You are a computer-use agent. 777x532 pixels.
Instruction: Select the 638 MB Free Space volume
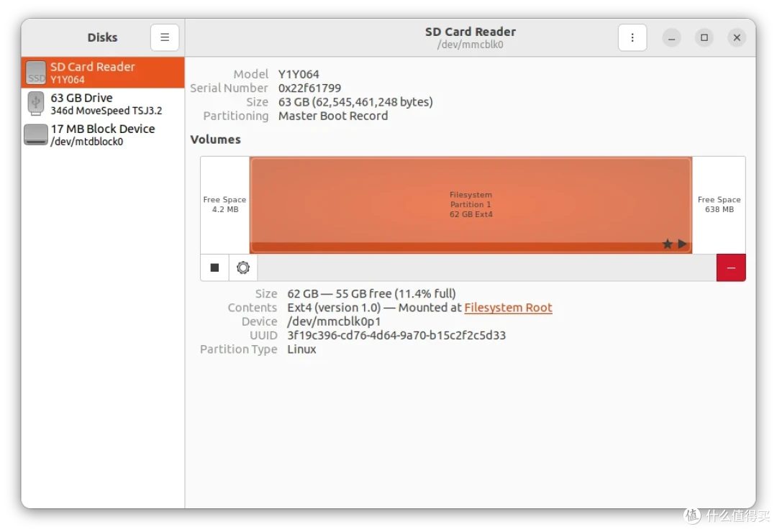click(719, 205)
